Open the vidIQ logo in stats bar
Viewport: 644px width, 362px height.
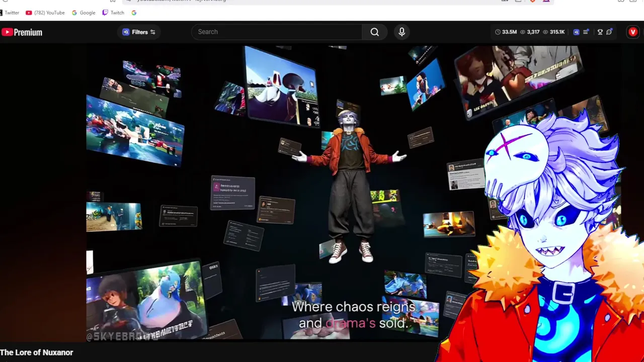click(x=576, y=32)
